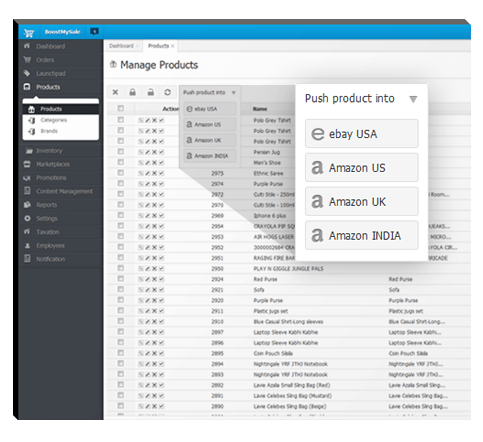Image resolution: width=483 pixels, height=442 pixels.
Task: Choose small Amazon INDIA option in toolbar dropdown list
Action: tap(210, 156)
